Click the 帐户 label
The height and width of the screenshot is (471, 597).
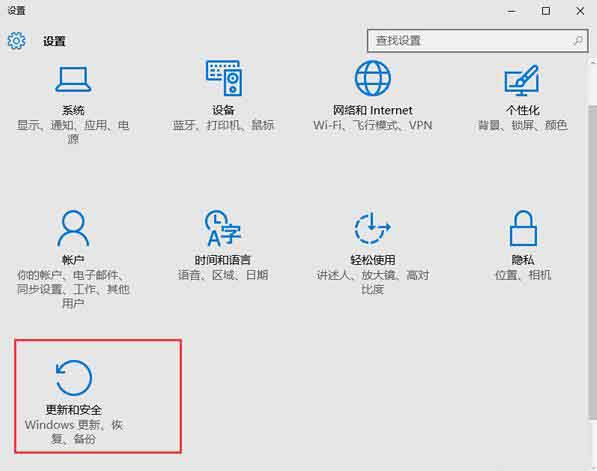73,260
